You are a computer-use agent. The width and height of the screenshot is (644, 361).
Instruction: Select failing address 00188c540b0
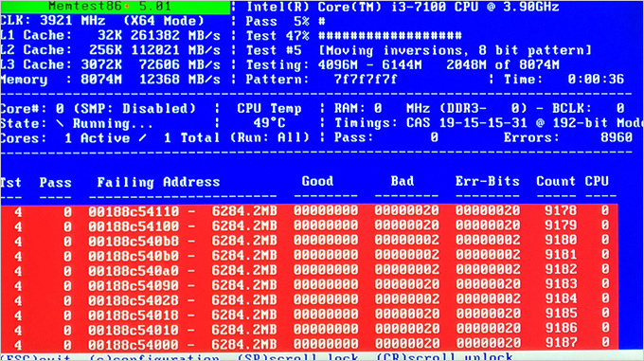134,256
